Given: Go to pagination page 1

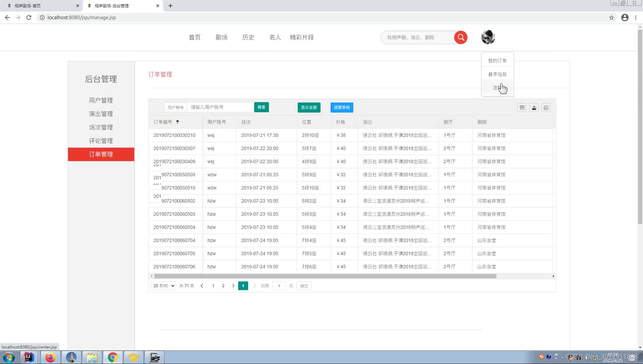Looking at the screenshot, I should 213,286.
